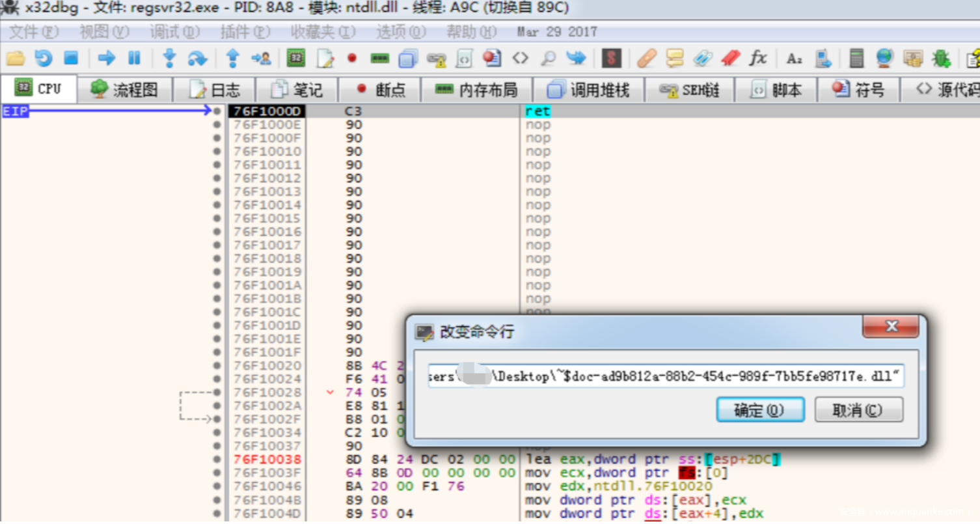Viewport: 980px width, 524px height.
Task: Pause execution with the pause icon
Action: [134, 59]
